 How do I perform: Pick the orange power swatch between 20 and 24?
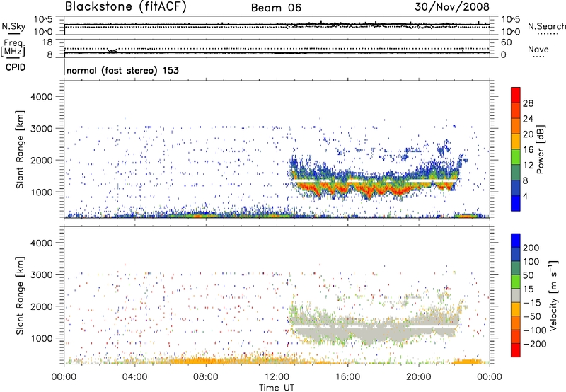516,126
